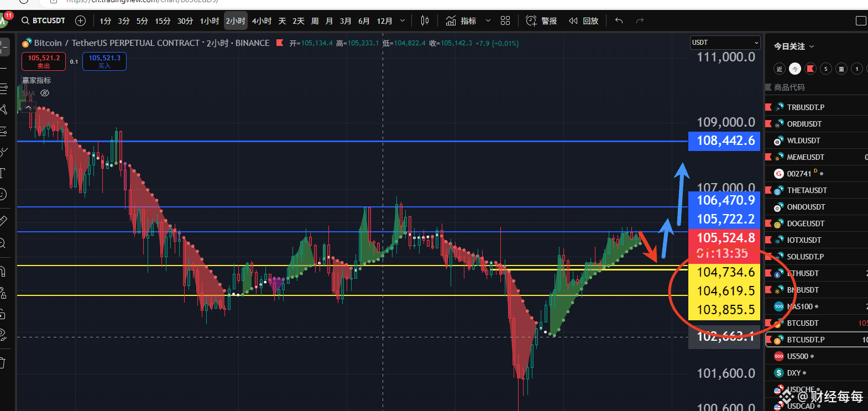Image resolution: width=868 pixels, height=411 pixels.
Task: Toggle stay in drawing mode
Action: tap(3, 293)
